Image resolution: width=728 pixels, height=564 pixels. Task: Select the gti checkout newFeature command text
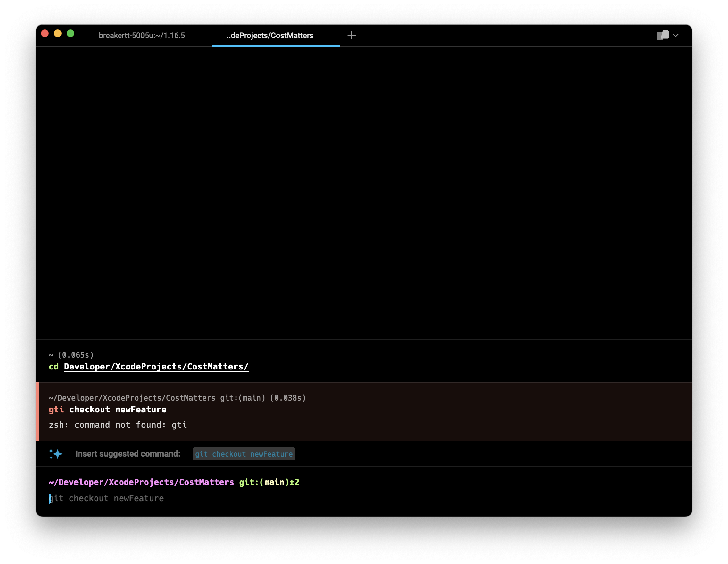[x=107, y=409]
